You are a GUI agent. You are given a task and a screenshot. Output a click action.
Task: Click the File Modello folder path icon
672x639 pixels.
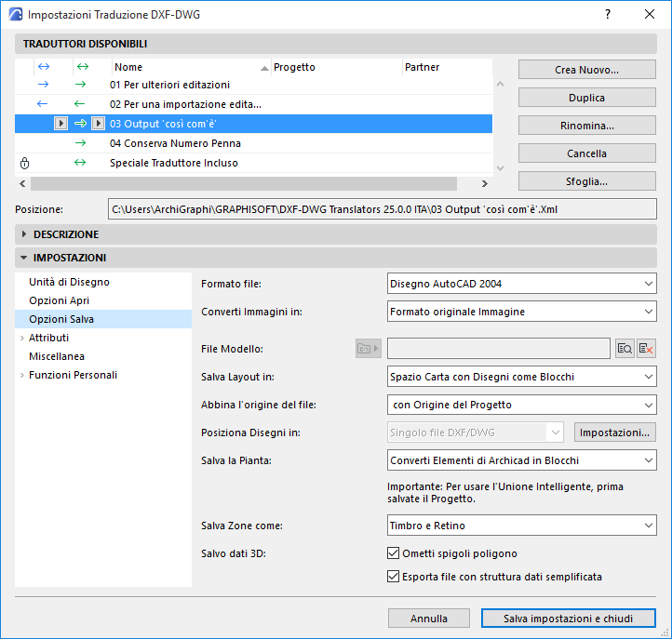pos(369,349)
